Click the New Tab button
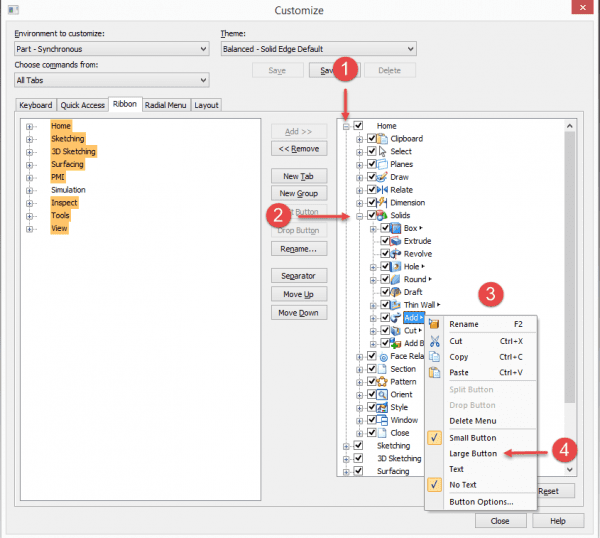Viewport: 600px width, 538px height. click(299, 176)
